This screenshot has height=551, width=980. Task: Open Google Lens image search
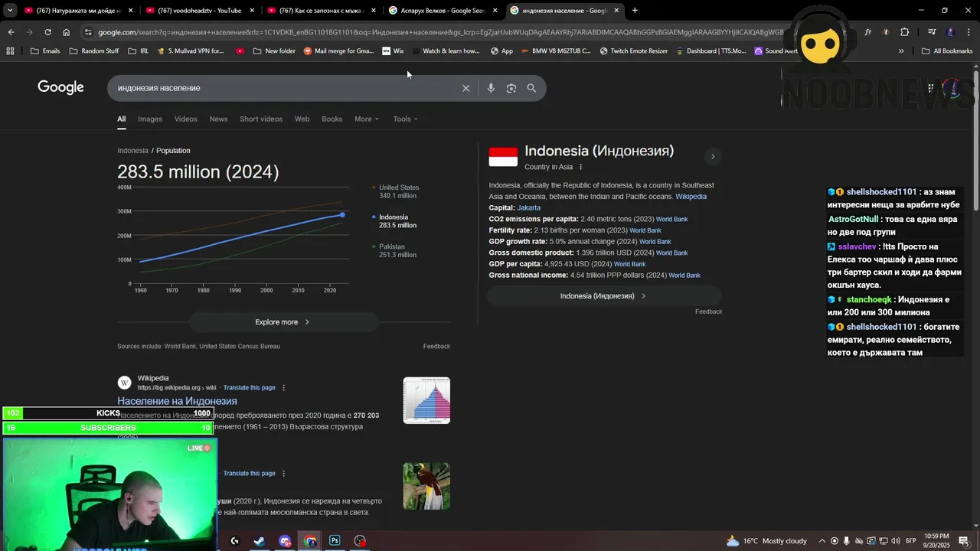point(511,88)
